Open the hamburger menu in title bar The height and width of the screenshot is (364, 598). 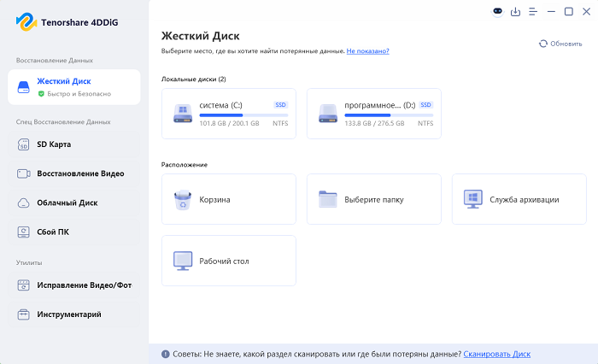[533, 12]
